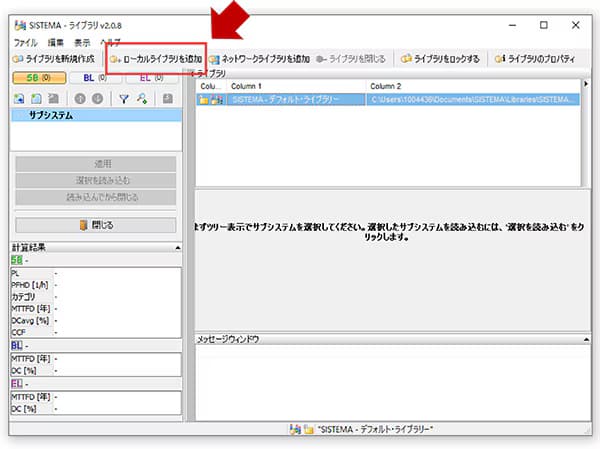Click the vertical scrollbar of the library list
Screen dimensions: 600x449
(584, 133)
